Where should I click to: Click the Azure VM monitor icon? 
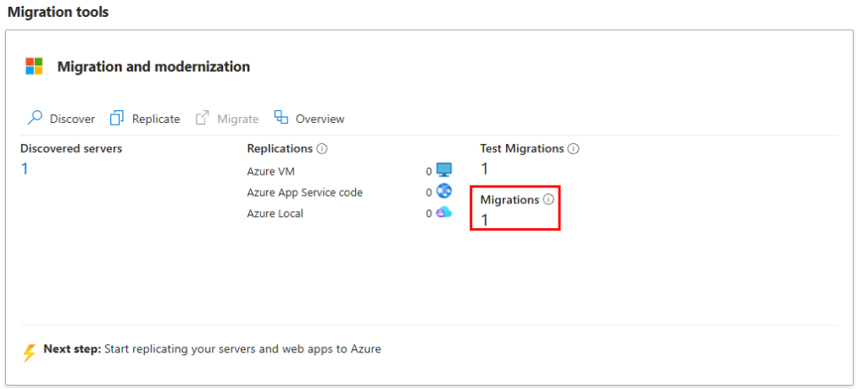click(x=444, y=170)
